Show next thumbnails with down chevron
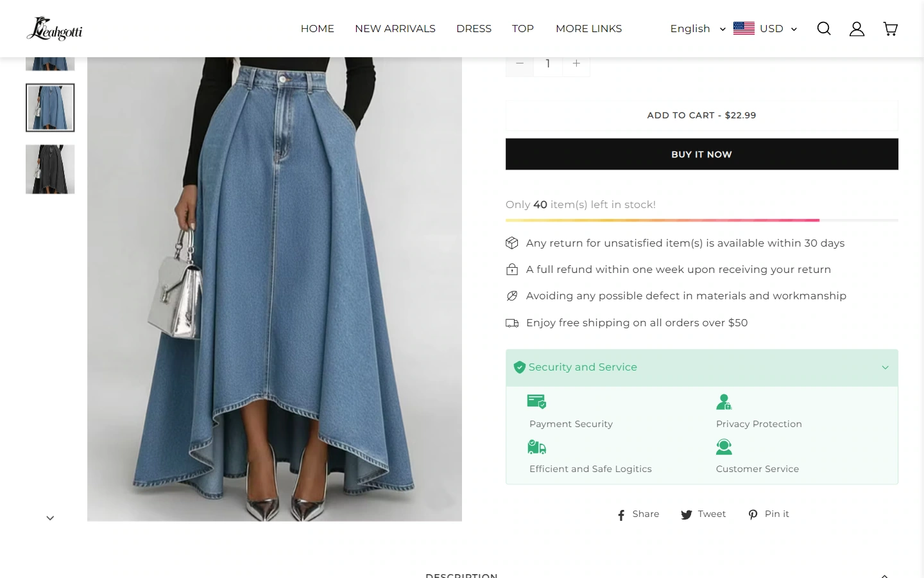 50,518
